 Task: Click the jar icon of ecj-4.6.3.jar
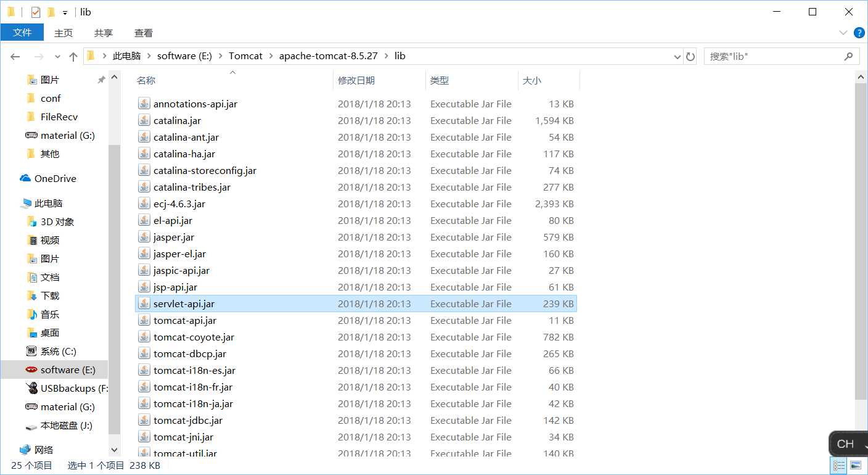point(144,204)
